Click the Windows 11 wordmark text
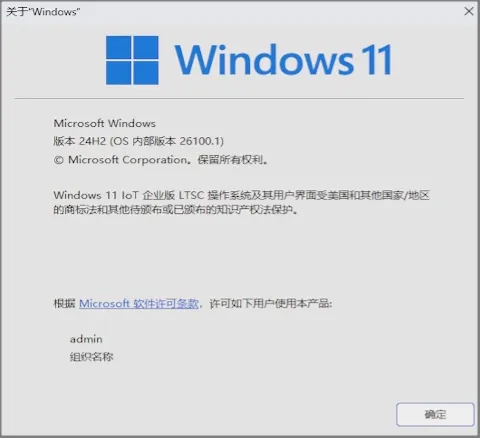Image resolution: width=480 pixels, height=438 pixels. [283, 59]
